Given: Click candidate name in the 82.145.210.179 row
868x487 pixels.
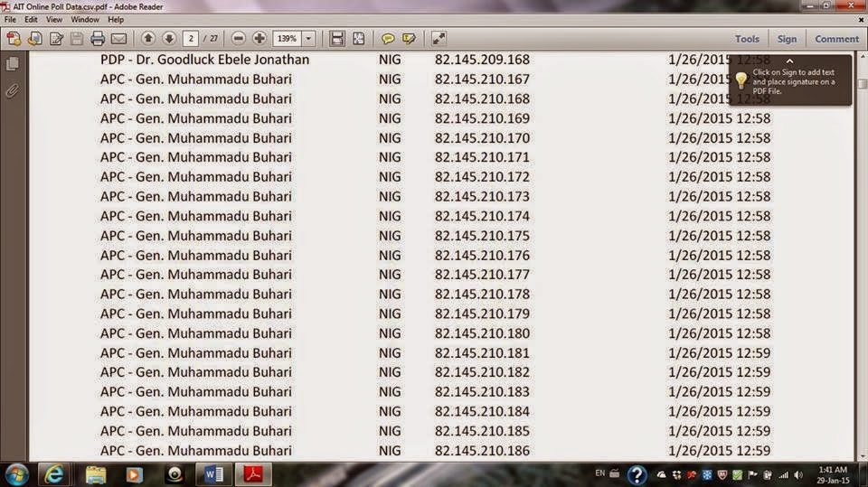Looking at the screenshot, I should (196, 314).
